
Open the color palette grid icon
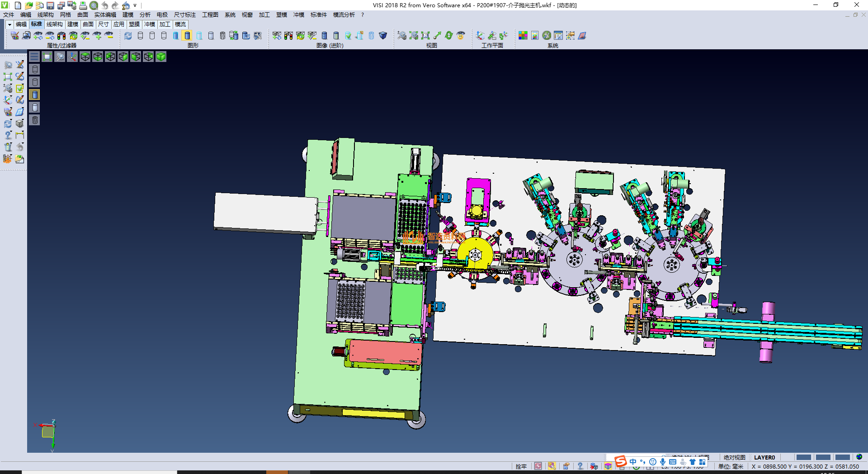click(523, 35)
